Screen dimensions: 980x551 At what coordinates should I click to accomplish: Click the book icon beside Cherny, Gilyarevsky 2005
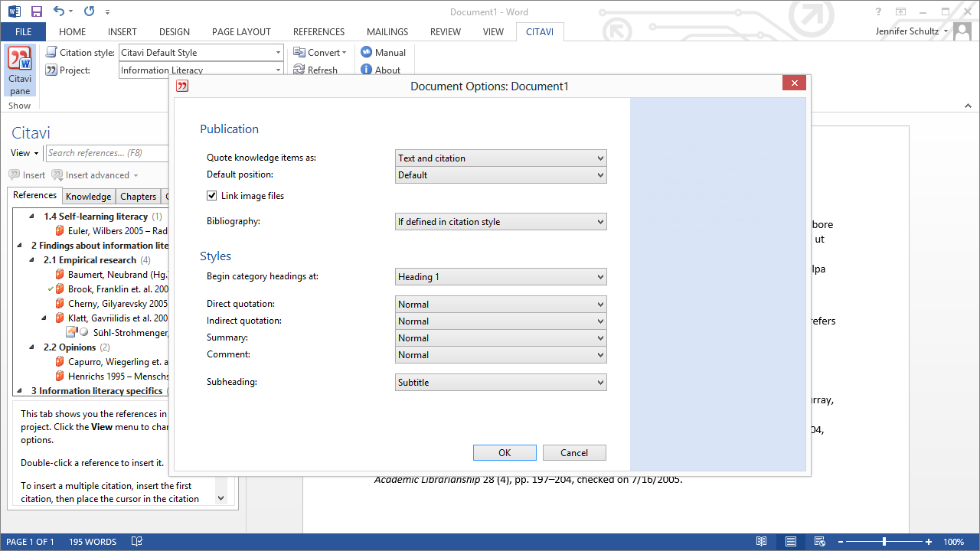(x=60, y=304)
